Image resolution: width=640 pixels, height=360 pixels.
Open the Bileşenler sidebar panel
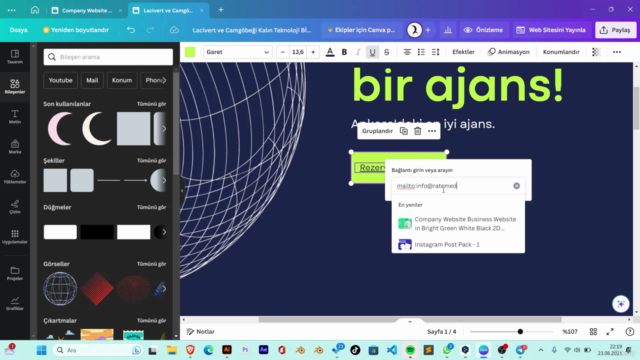click(x=15, y=87)
